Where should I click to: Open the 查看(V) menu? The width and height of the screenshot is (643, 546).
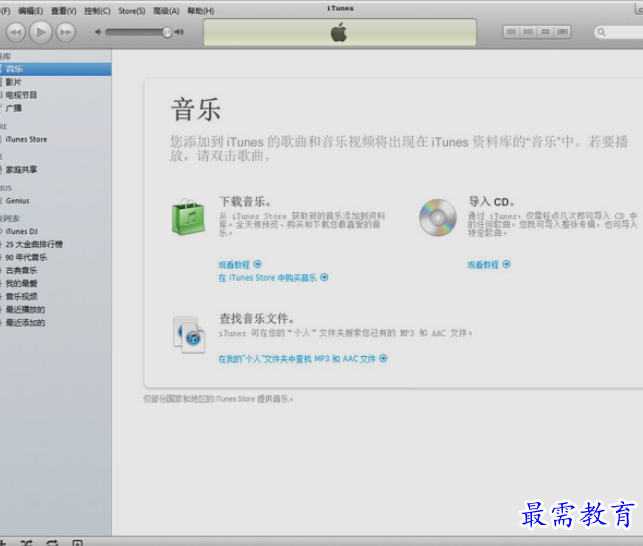coord(64,11)
